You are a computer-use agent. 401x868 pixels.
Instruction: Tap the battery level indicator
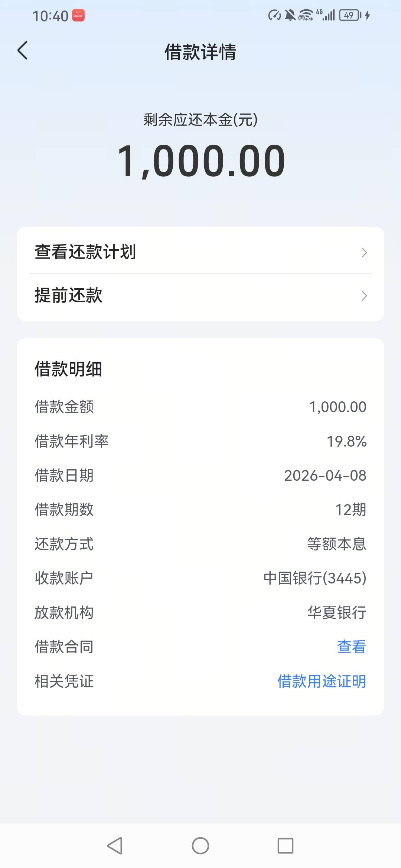350,15
